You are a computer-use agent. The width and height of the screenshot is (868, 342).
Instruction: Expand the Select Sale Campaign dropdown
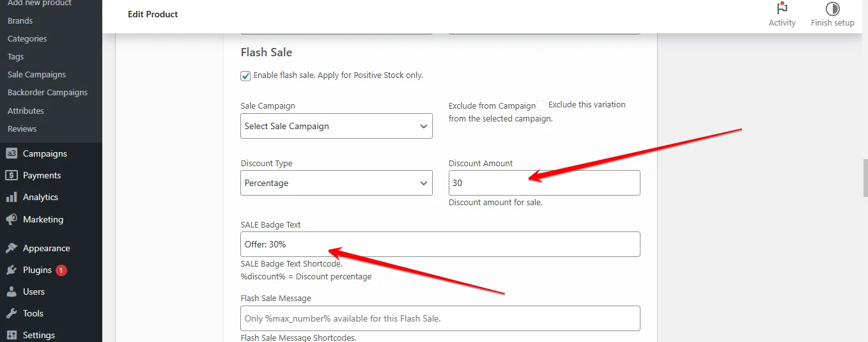[336, 126]
